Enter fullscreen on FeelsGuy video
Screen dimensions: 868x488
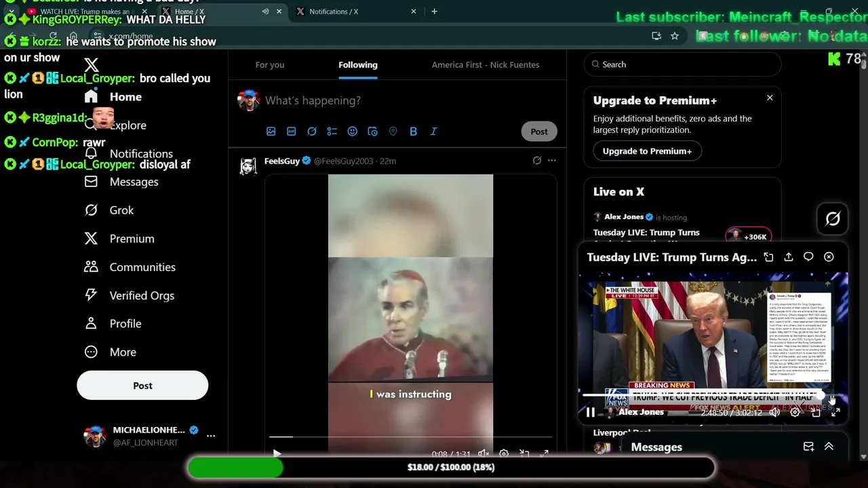[x=544, y=454]
